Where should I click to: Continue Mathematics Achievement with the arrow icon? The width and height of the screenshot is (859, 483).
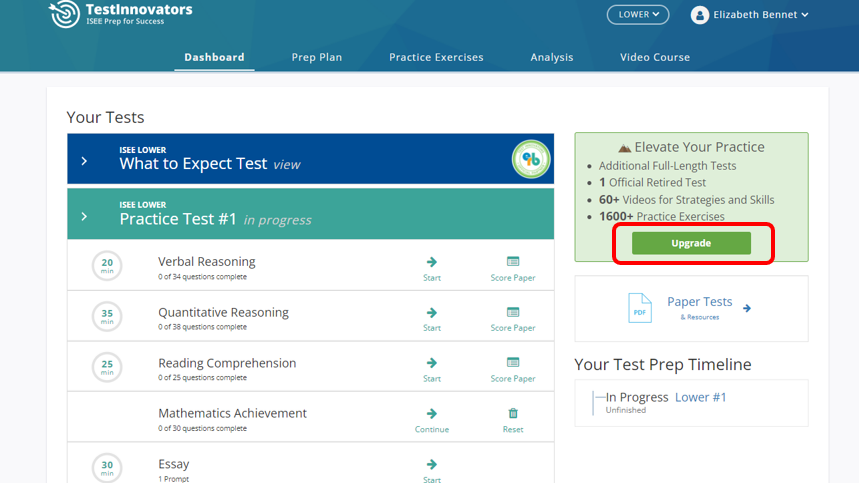432,413
